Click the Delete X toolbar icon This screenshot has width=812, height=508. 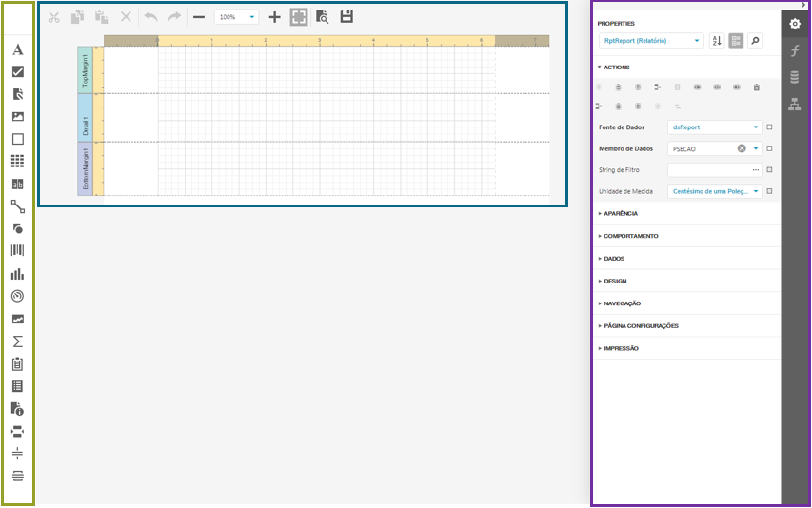pyautogui.click(x=126, y=17)
